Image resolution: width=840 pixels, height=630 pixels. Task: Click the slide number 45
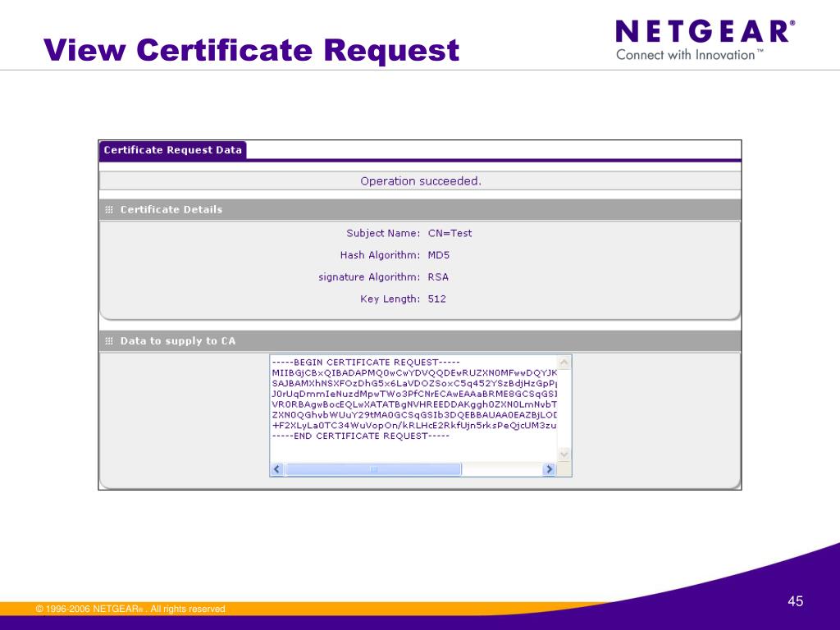[x=795, y=601]
